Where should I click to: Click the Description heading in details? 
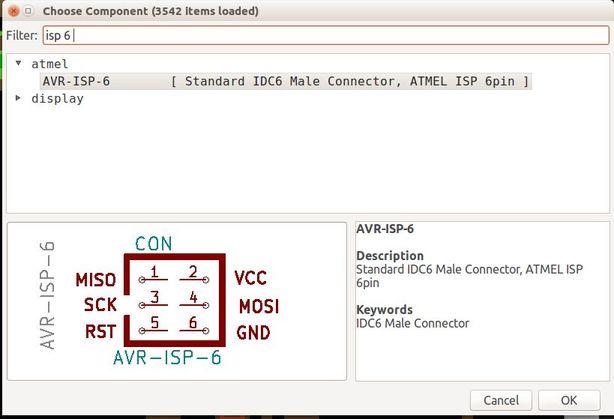[x=390, y=256]
